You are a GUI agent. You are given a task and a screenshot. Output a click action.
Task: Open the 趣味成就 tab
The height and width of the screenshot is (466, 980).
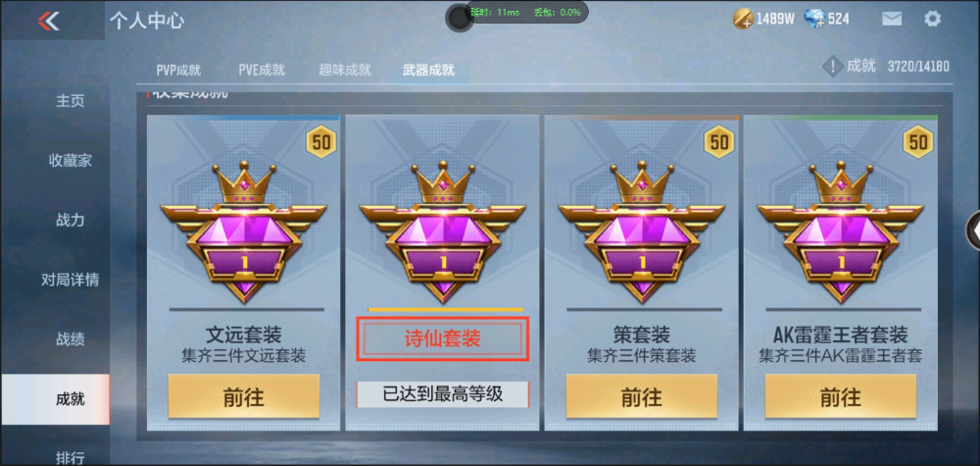pyautogui.click(x=345, y=70)
